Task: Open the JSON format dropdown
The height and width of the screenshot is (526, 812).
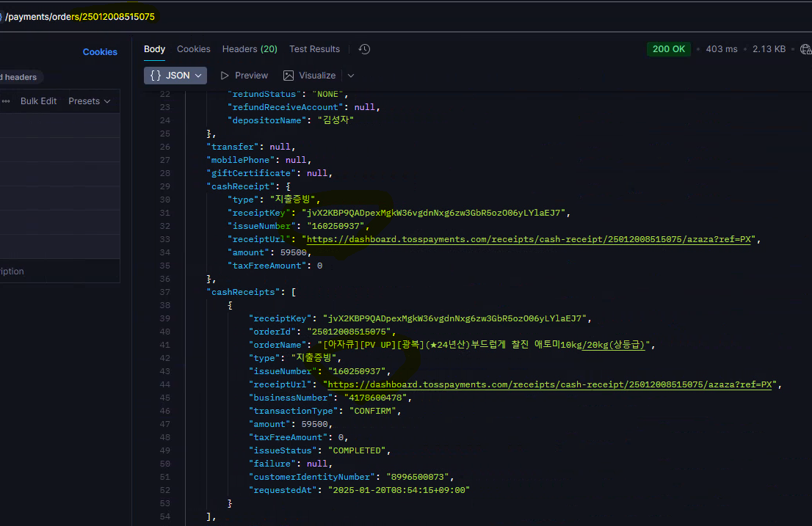Action: 175,76
